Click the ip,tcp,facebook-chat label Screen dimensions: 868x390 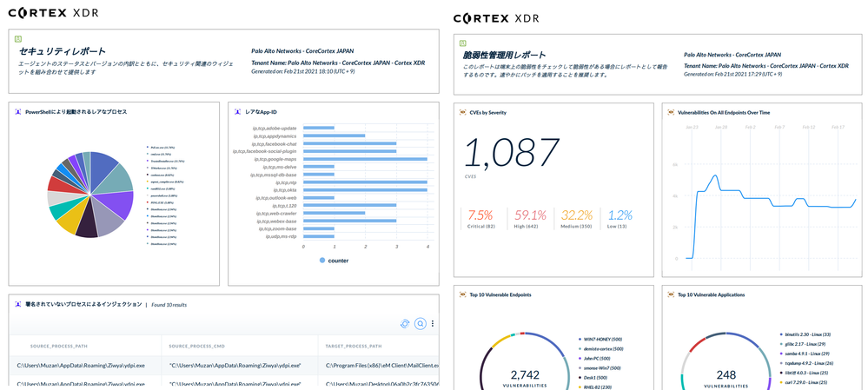pyautogui.click(x=275, y=143)
